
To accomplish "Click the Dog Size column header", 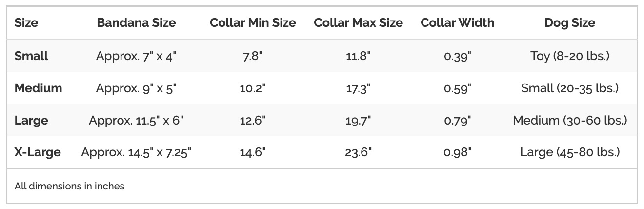I will pos(570,22).
